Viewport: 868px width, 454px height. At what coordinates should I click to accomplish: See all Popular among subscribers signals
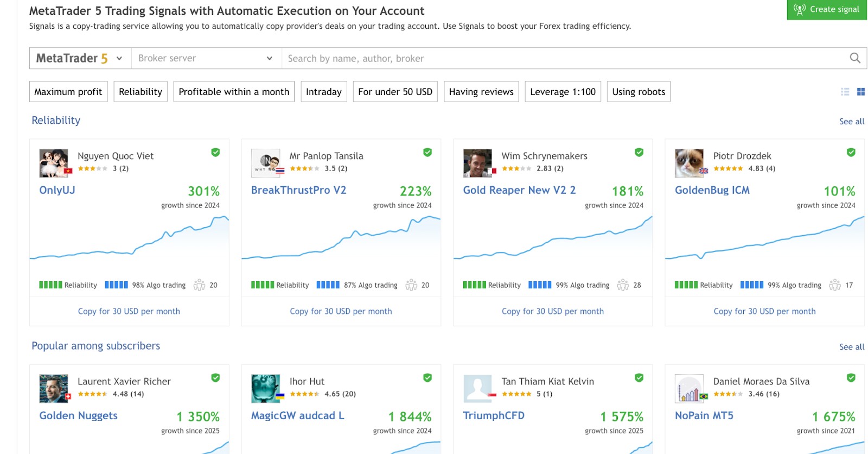(x=852, y=347)
